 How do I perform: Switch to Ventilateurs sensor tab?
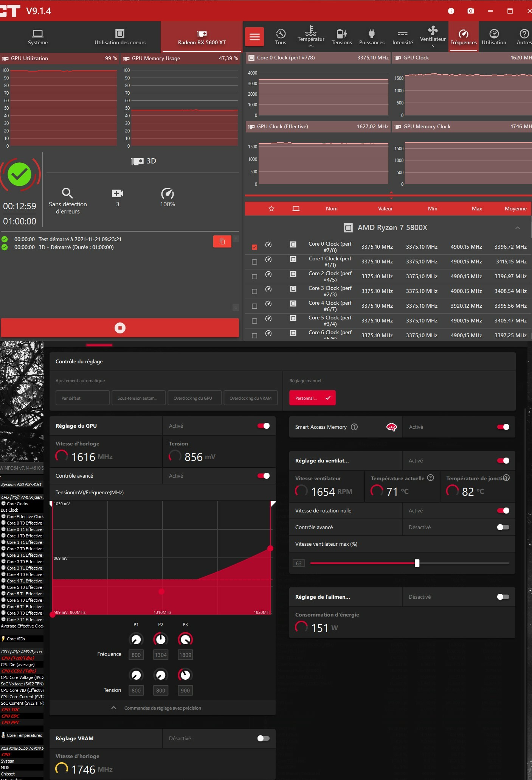point(433,37)
